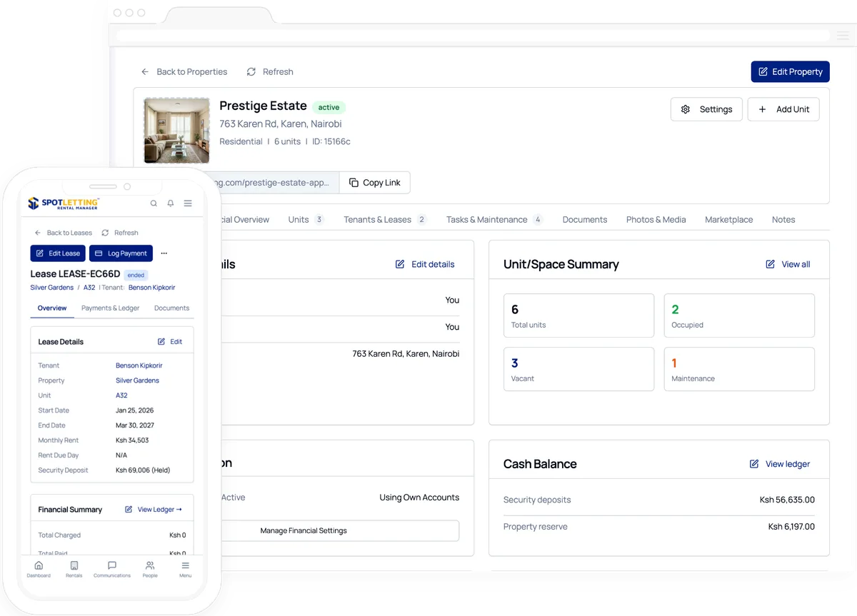Click the Monthly Rent value Ksh 34,503
Viewport: 857px width, 616px height.
(x=132, y=440)
